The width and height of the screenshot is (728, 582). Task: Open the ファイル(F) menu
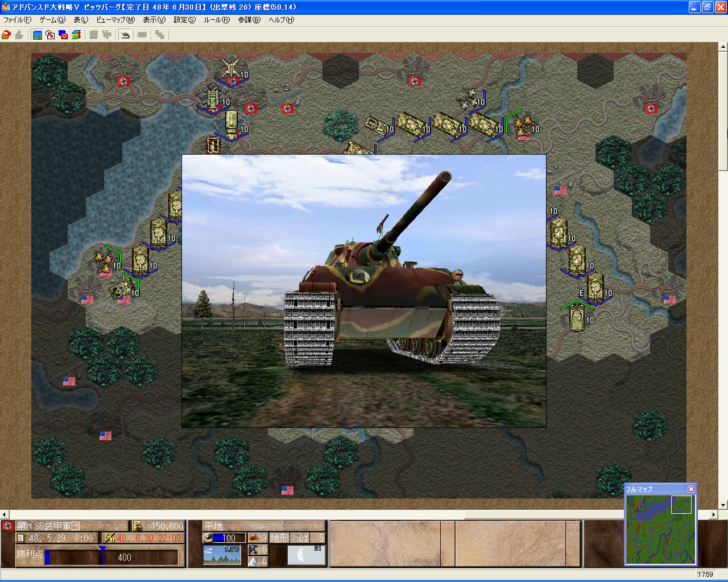[x=18, y=20]
